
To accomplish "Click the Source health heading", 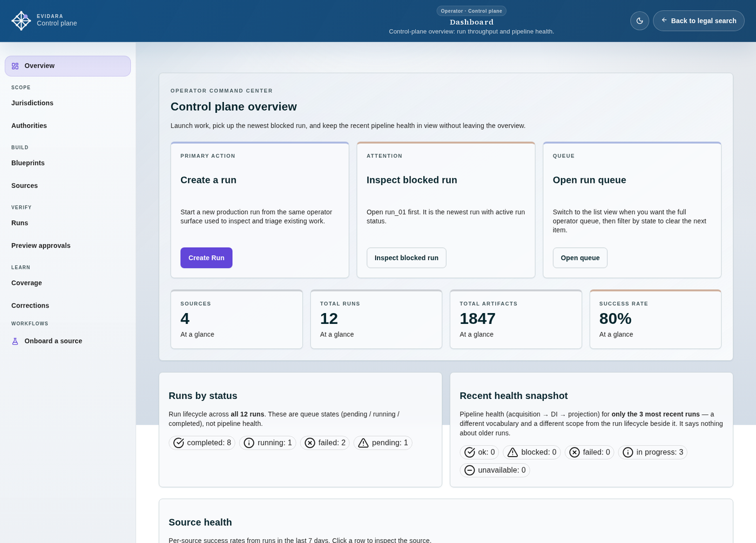I will (x=200, y=522).
